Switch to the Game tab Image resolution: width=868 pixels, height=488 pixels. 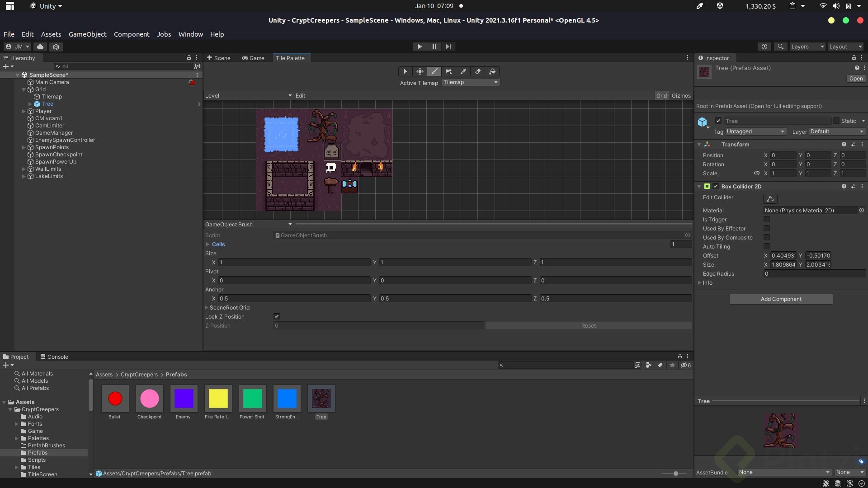[x=253, y=58]
